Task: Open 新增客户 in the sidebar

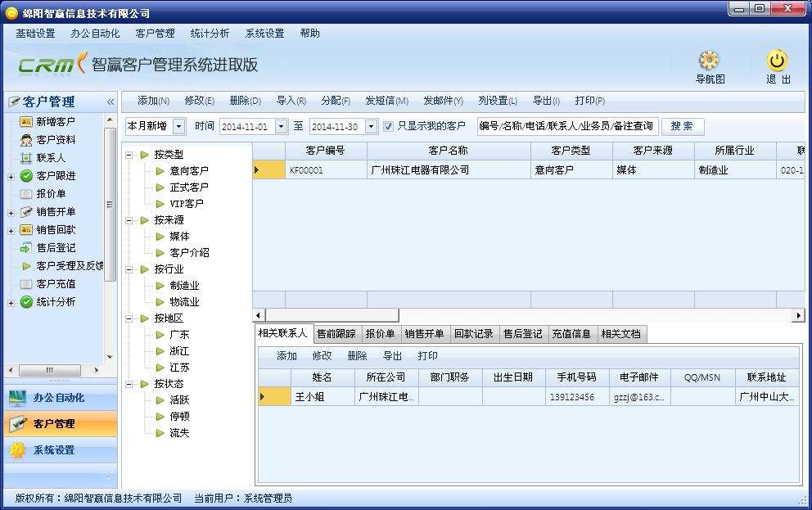Action: pos(56,122)
